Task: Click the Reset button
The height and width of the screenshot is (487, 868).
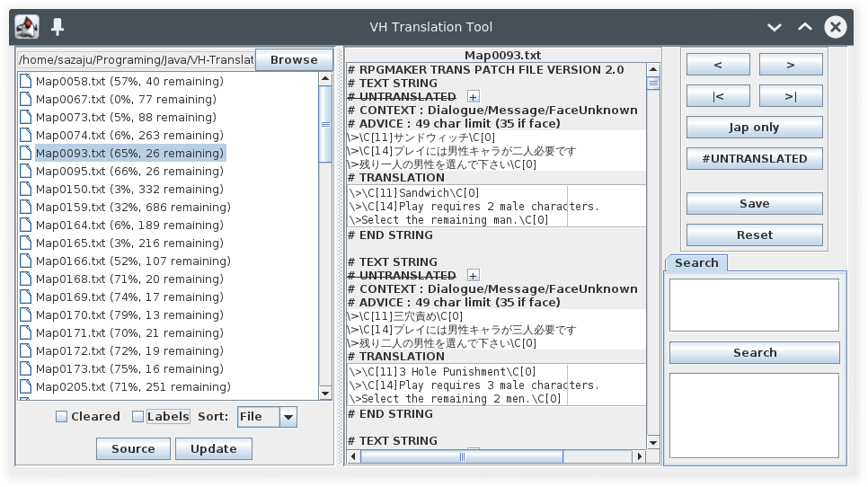Action: pos(755,235)
